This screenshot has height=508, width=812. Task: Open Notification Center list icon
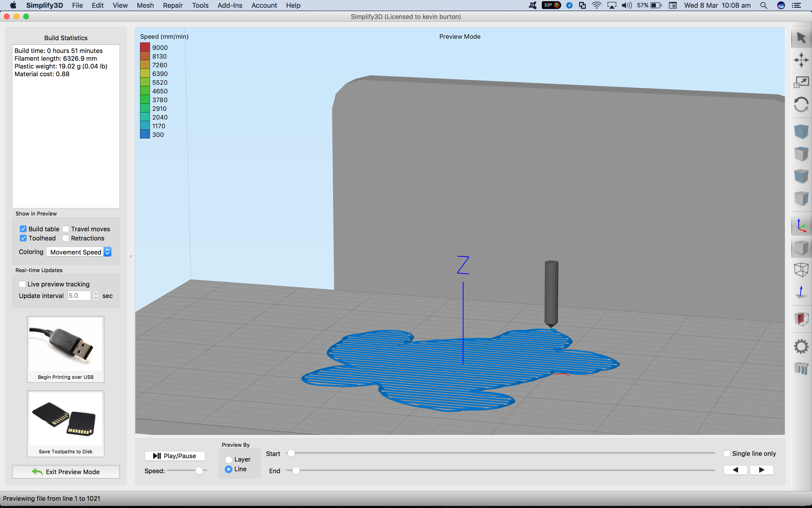(x=797, y=5)
